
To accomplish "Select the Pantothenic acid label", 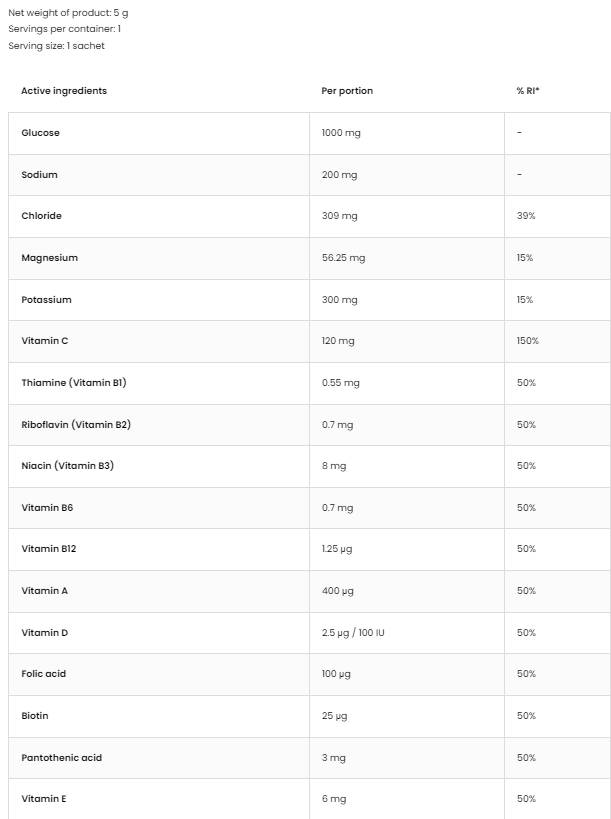I will 61,758.
